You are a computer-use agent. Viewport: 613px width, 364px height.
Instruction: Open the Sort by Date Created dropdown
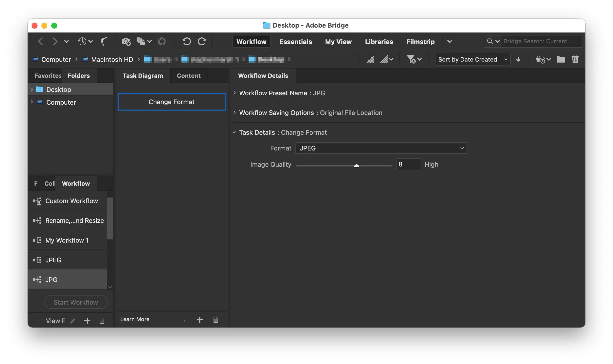(x=472, y=59)
